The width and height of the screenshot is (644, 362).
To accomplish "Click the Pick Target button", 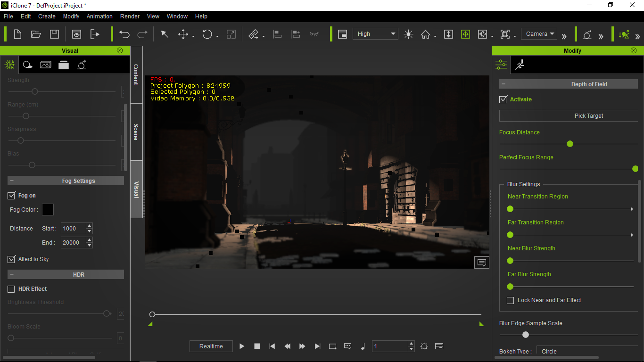I will point(569,116).
